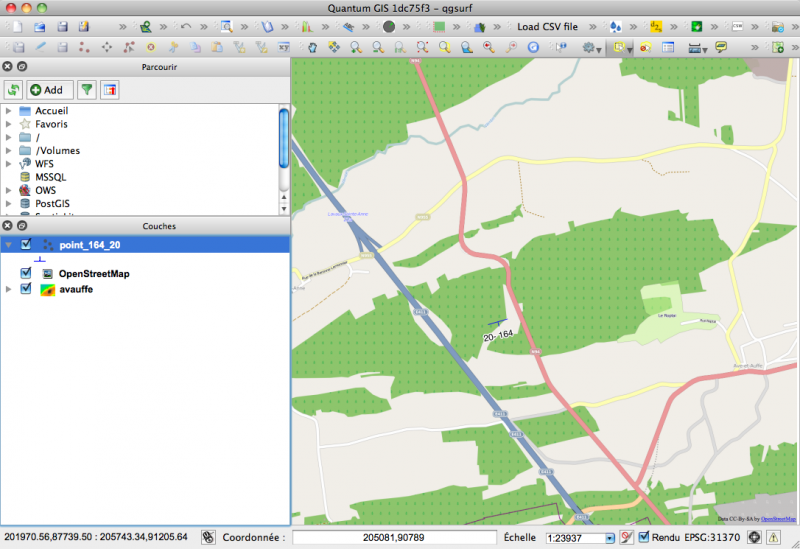
Task: Uncheck the OpenStreetMap layer checkbox
Action: (x=27, y=273)
